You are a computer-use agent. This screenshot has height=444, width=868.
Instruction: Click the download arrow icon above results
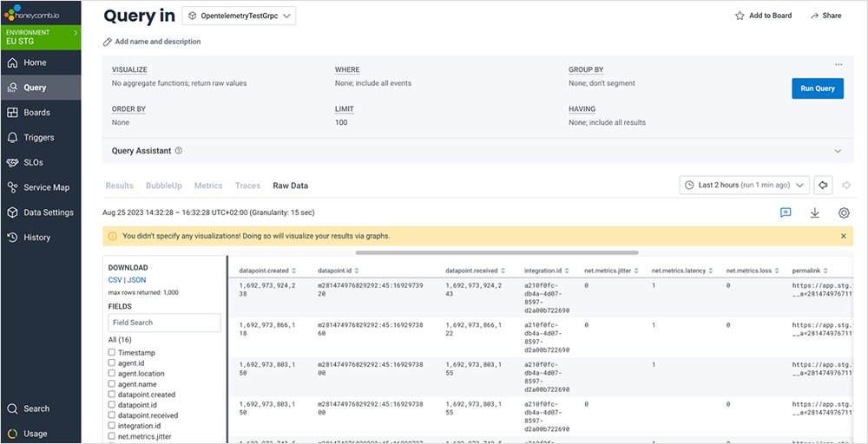pos(814,213)
